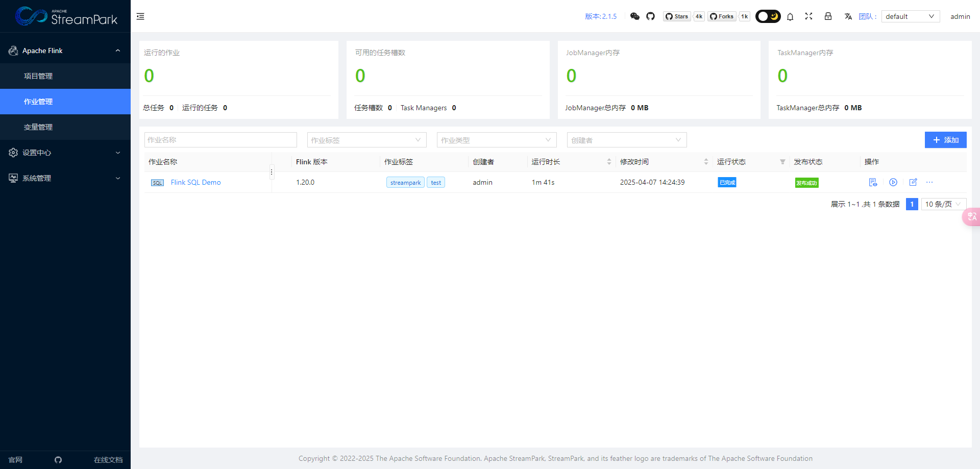
Task: Click the 添加 button
Action: point(945,140)
